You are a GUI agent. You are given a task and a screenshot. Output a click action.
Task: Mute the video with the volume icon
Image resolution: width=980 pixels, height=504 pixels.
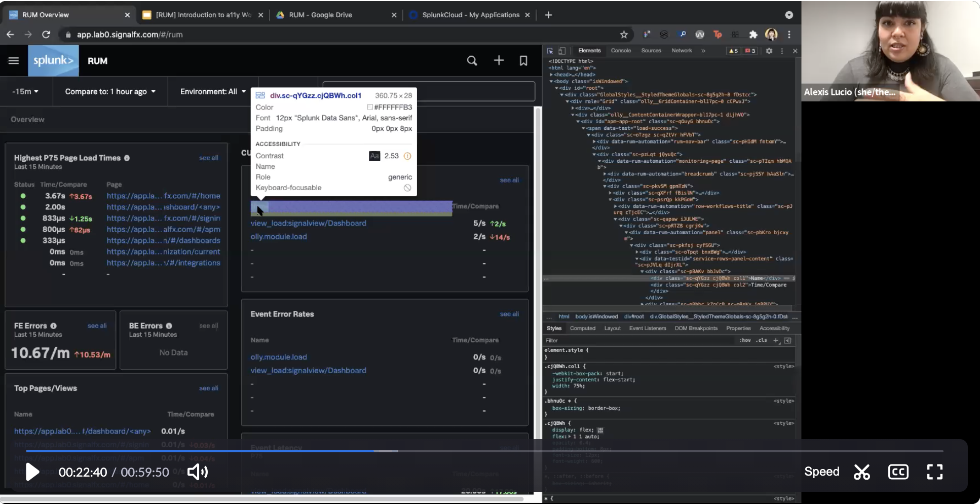[x=198, y=472]
